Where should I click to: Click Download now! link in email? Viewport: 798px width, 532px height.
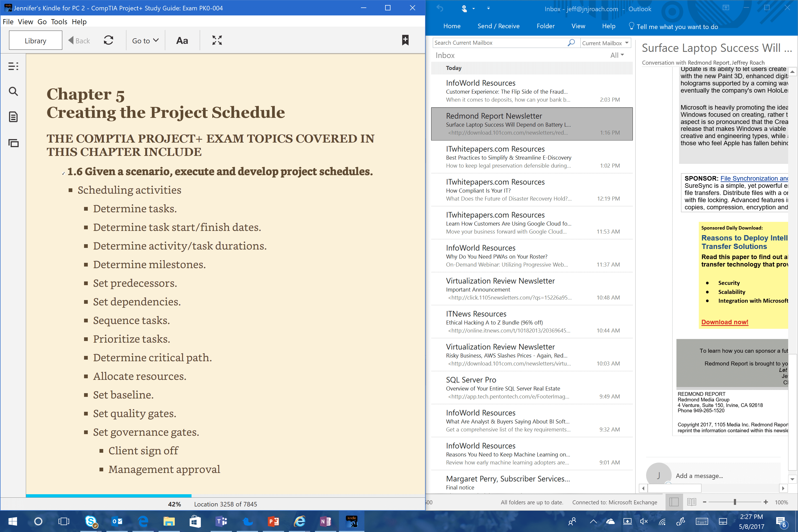(x=725, y=322)
